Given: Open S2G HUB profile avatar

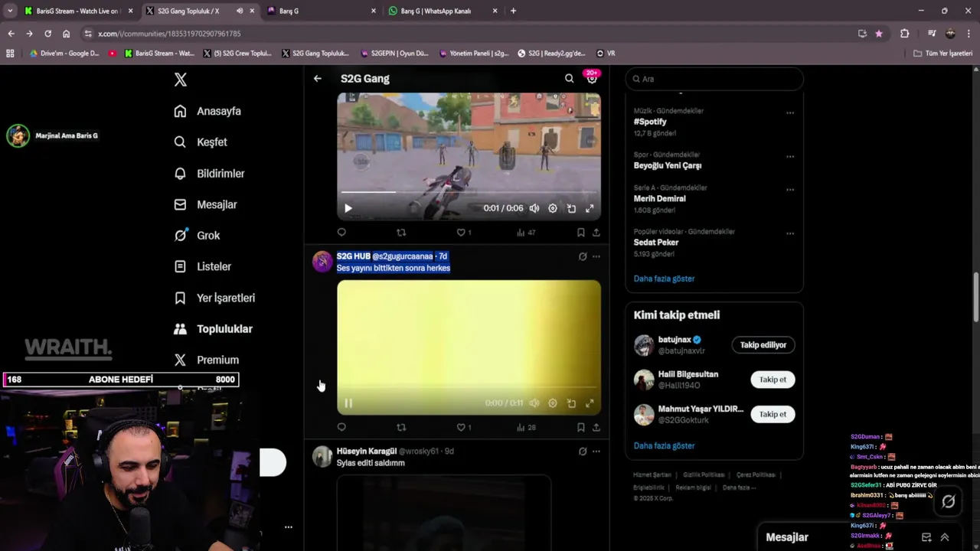Looking at the screenshot, I should (x=322, y=262).
